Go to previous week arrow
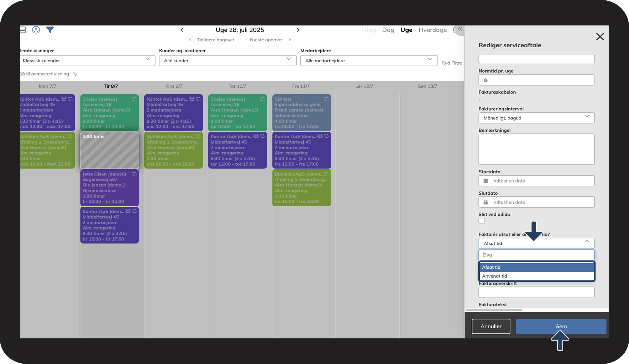The image size is (629, 364). pos(182,30)
